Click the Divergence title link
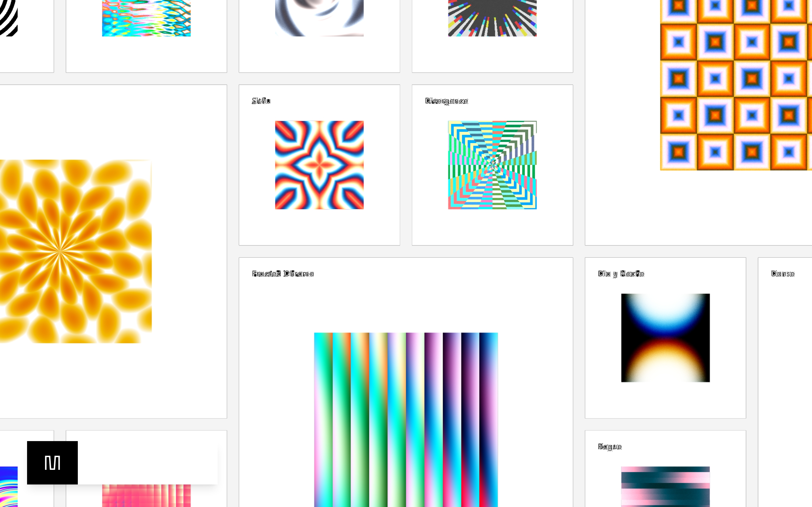Screen dimensions: 812x507 [446, 101]
